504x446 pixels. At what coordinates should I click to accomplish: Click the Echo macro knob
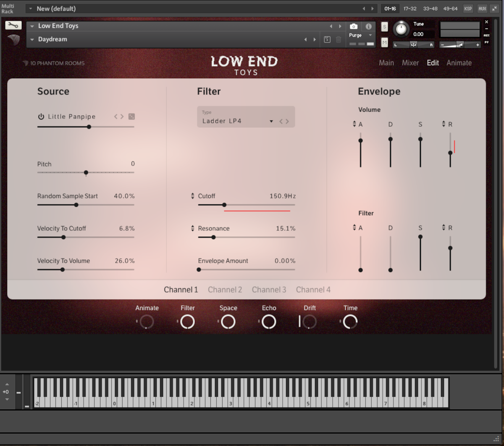269,322
